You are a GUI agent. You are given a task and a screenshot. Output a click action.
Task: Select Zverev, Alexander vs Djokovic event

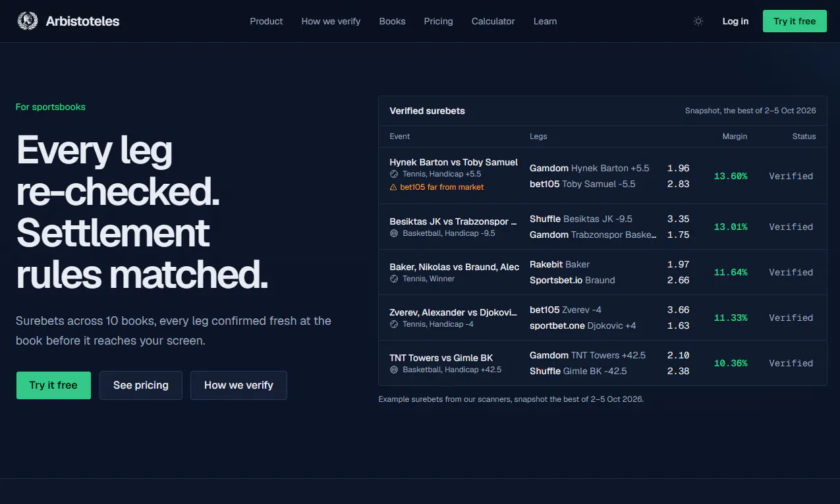tap(453, 312)
